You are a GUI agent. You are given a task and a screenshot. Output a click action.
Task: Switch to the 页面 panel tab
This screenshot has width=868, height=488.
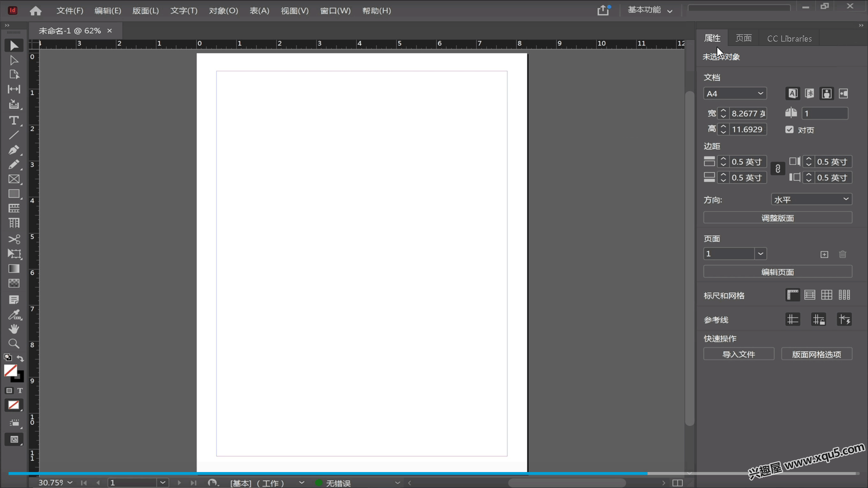click(x=744, y=38)
